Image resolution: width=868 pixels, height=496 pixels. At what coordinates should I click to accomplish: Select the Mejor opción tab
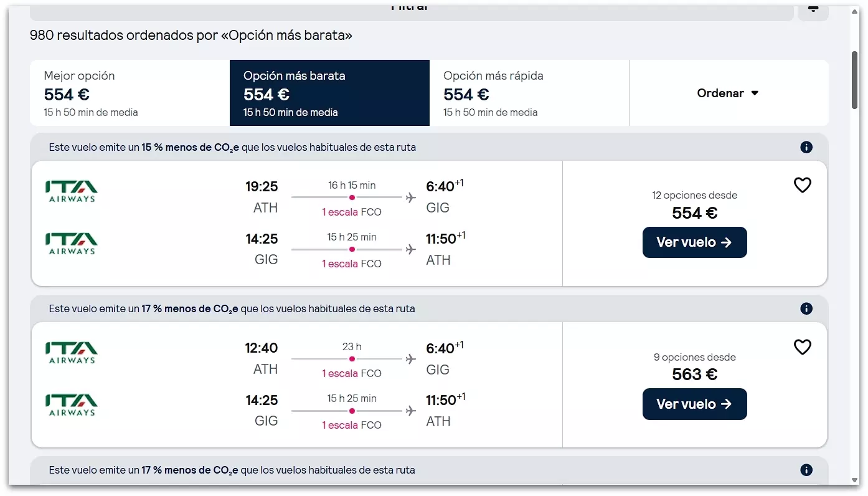click(x=130, y=93)
